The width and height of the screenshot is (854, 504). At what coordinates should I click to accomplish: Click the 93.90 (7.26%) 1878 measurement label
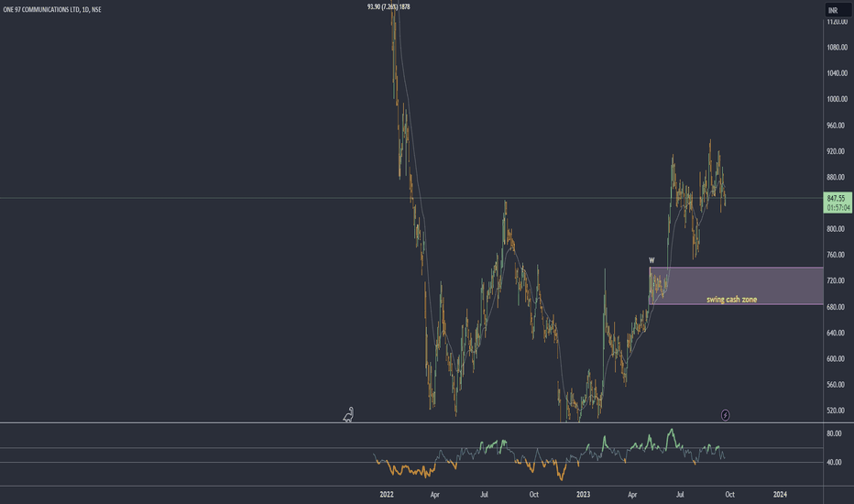pos(389,7)
